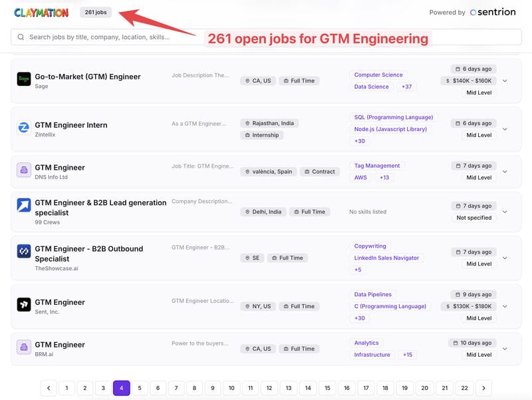The image size is (532, 400).
Task: Go to the next page
Action: (483, 388)
